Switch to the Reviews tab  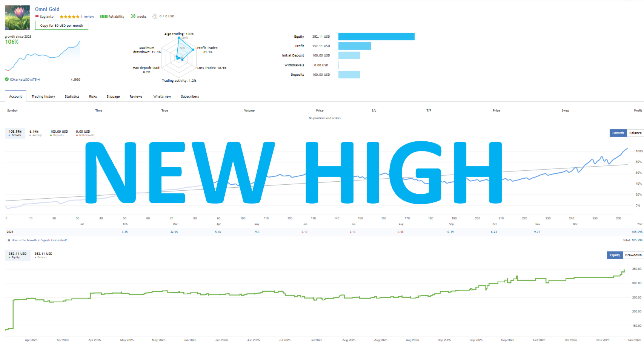[136, 96]
